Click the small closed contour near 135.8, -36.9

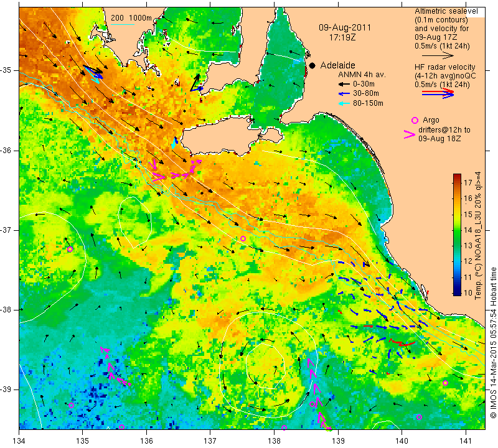[x=135, y=222]
